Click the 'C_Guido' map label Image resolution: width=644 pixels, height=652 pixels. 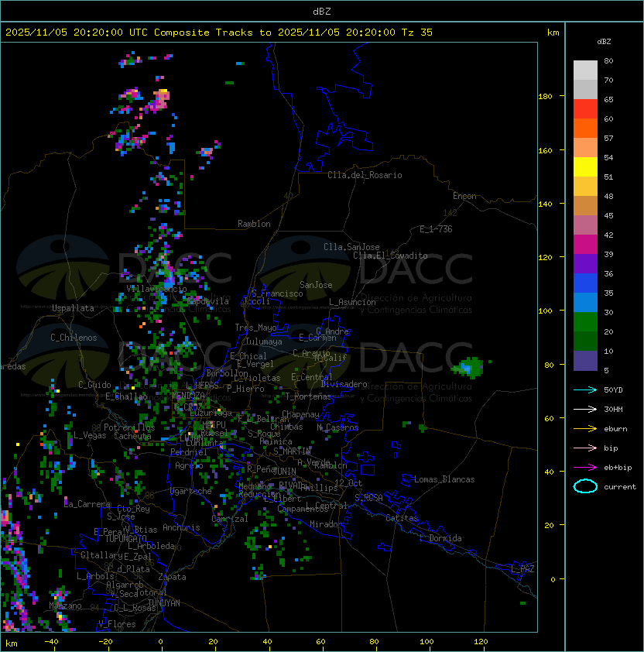94,385
